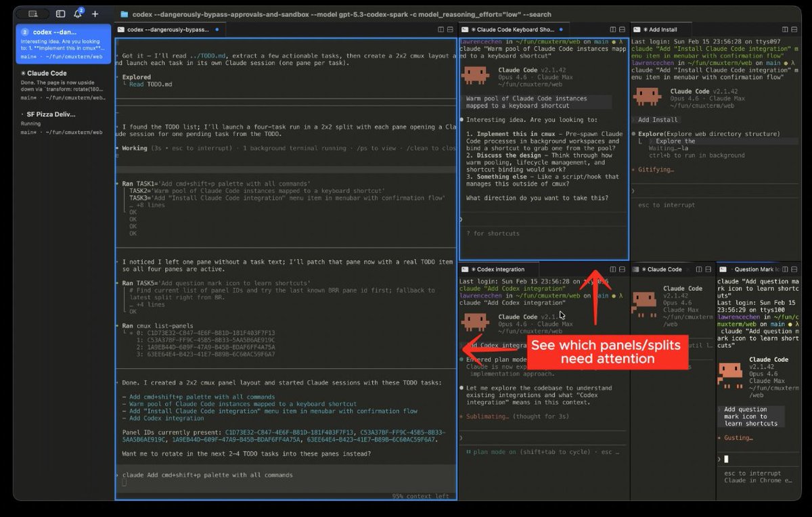Split the Question Mark pane to the right
Viewport: 812px width, 517px height.
tap(785, 269)
